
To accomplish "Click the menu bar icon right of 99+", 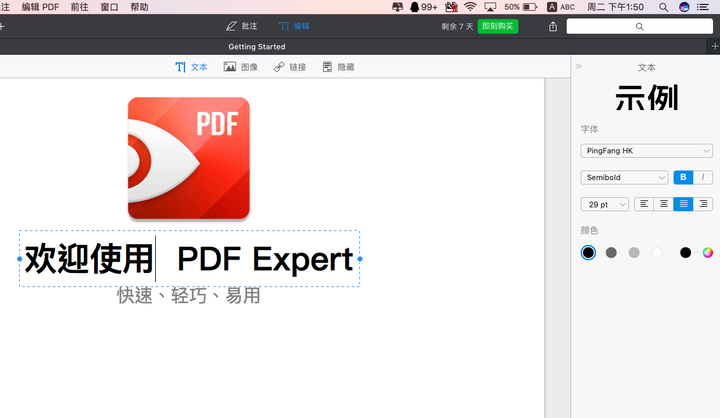I will coord(451,7).
